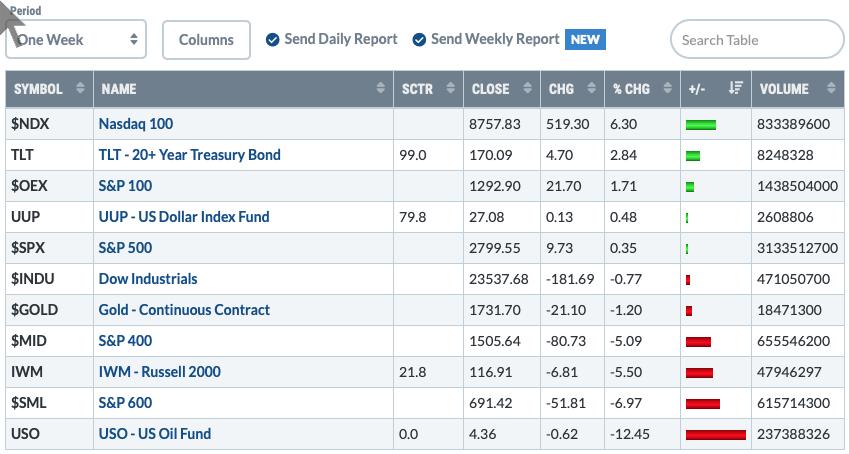The height and width of the screenshot is (454, 849).
Task: Open the UUP - US Dollar Index Fund link
Action: (x=184, y=217)
